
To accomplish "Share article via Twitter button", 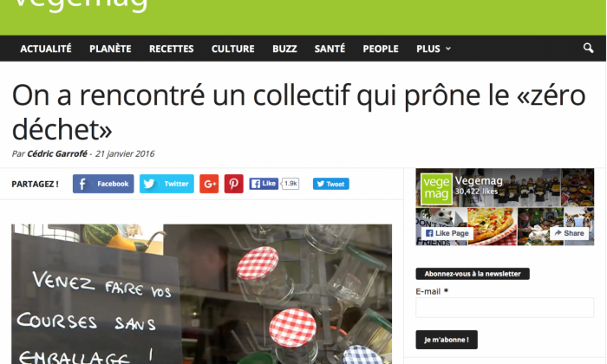I will (166, 184).
